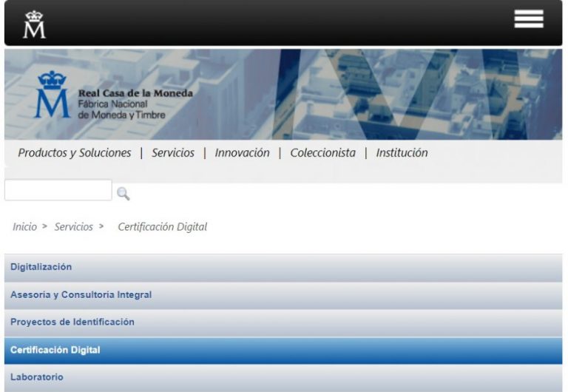Open the Productos y Soluciones menu
The width and height of the screenshot is (568, 392).
[75, 153]
